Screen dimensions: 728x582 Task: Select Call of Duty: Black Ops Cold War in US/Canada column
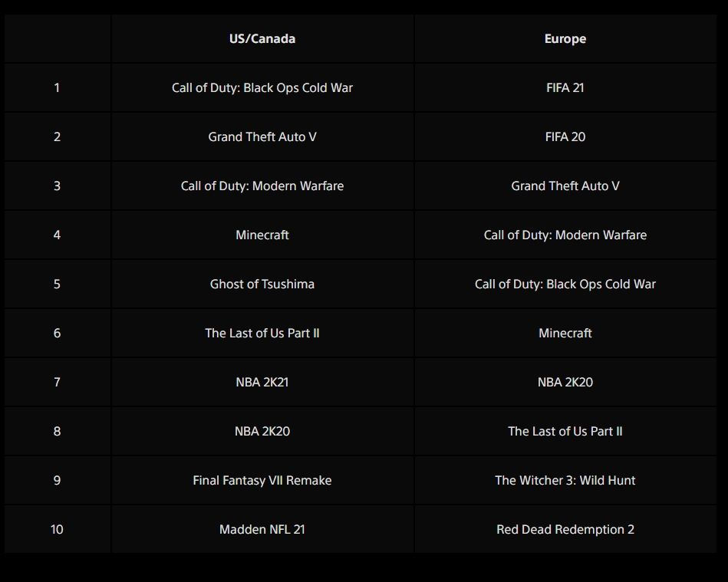click(x=262, y=87)
